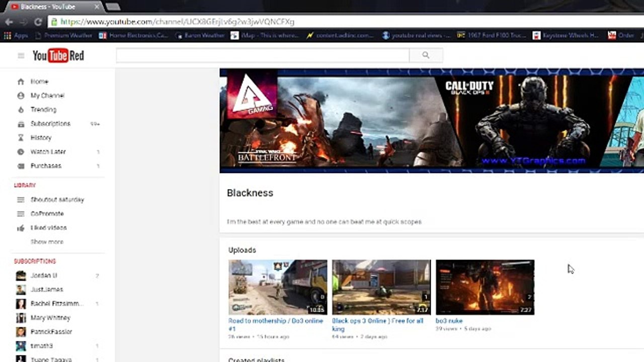Screen dimensions: 644x362
Task: Click the Liked videos thumbs-up icon
Action: (21, 228)
